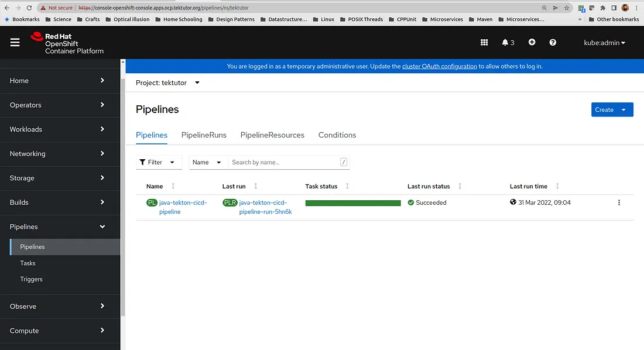Open the hamburger navigation menu
This screenshot has width=644, height=350.
pos(15,42)
